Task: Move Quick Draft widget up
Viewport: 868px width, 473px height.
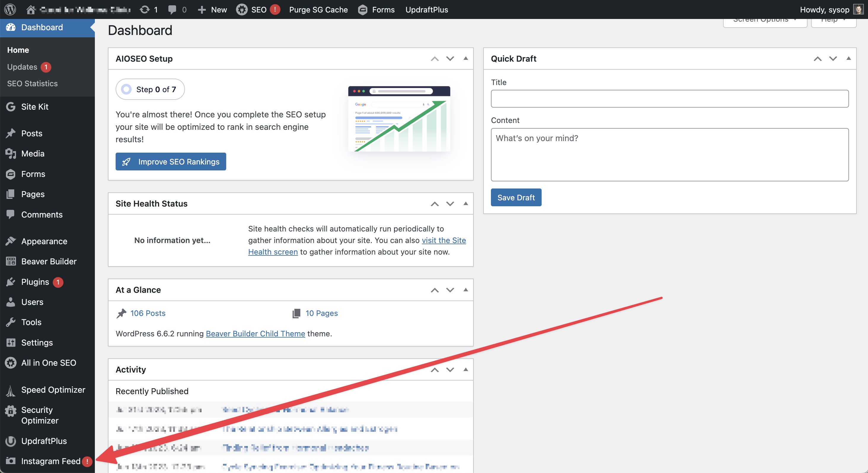Action: pyautogui.click(x=818, y=59)
